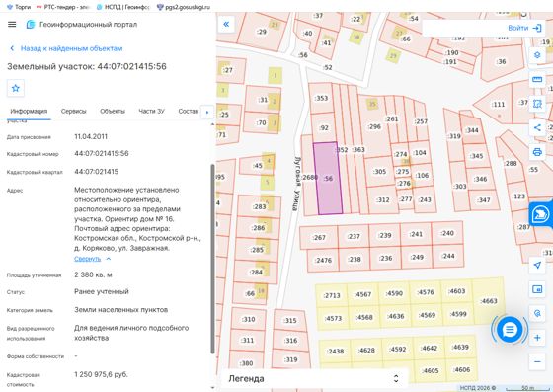
Task: Zoom in on the map with plus
Action: (537, 338)
